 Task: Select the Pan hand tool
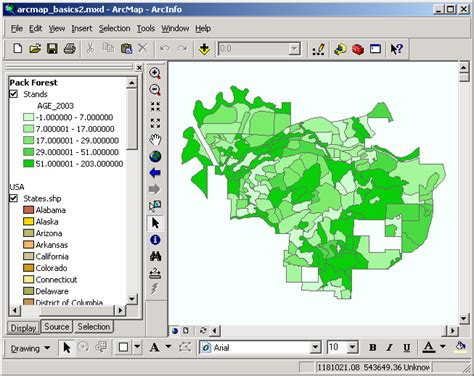[x=155, y=140]
